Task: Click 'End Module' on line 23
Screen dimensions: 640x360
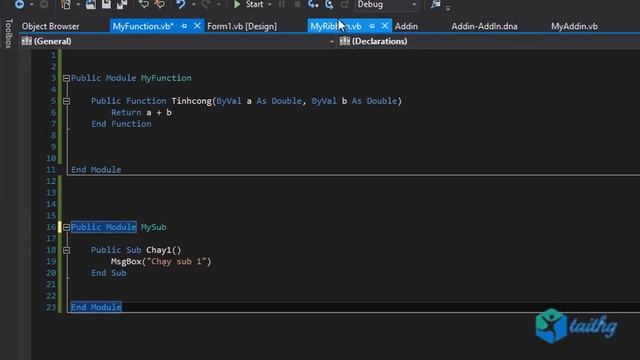Action: click(96, 307)
